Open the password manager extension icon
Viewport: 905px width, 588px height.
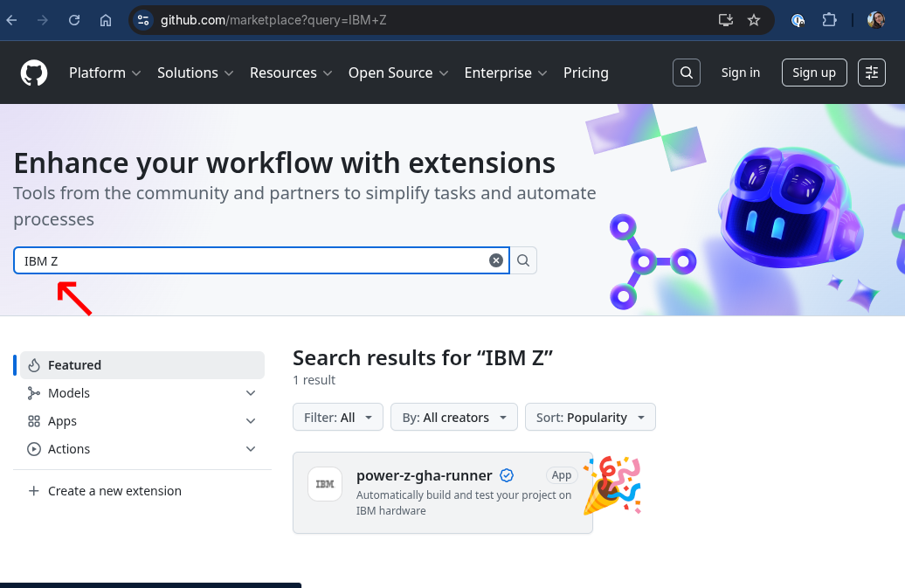pos(798,20)
